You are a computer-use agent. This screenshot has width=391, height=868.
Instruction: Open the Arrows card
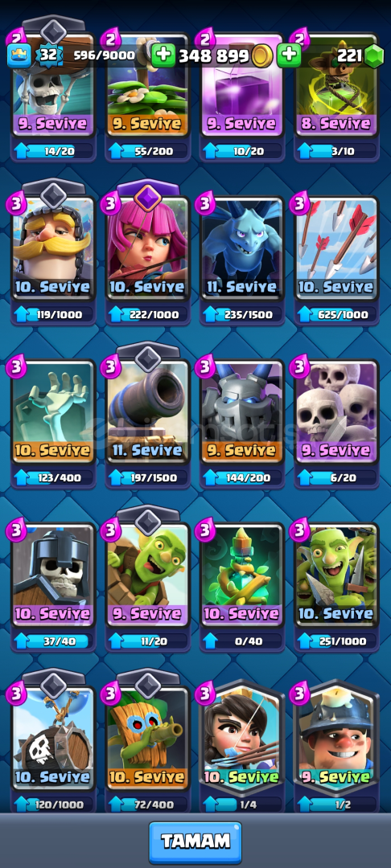(x=337, y=248)
